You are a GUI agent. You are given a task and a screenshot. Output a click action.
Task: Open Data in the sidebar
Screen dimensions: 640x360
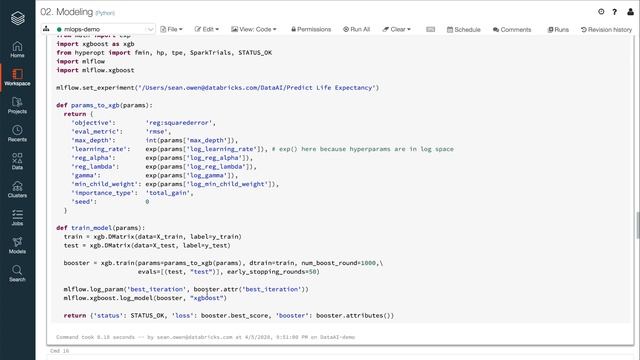[17, 161]
